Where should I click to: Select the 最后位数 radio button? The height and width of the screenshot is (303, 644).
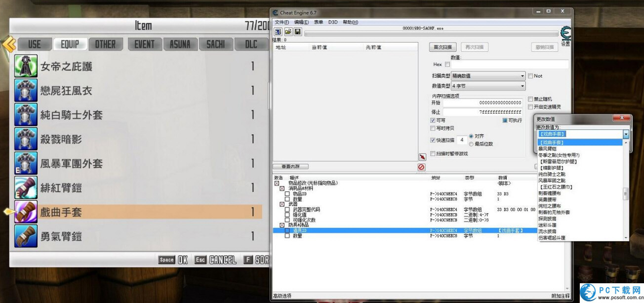pyautogui.click(x=471, y=144)
